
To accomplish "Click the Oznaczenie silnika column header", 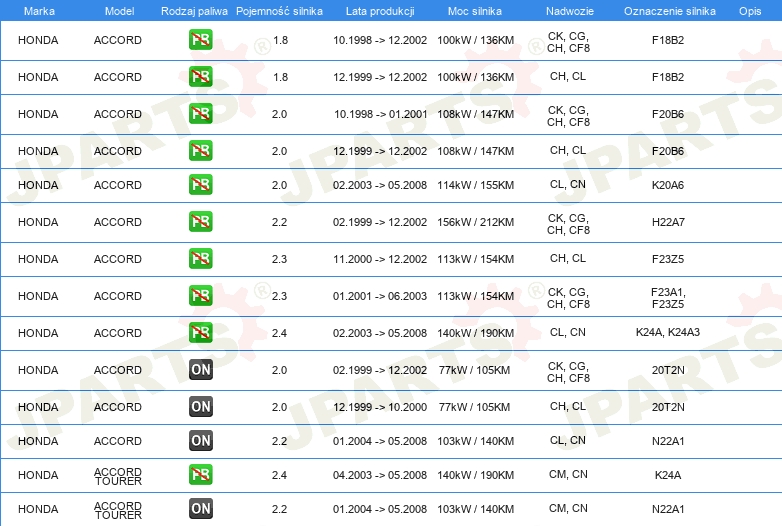I will 670,11.
